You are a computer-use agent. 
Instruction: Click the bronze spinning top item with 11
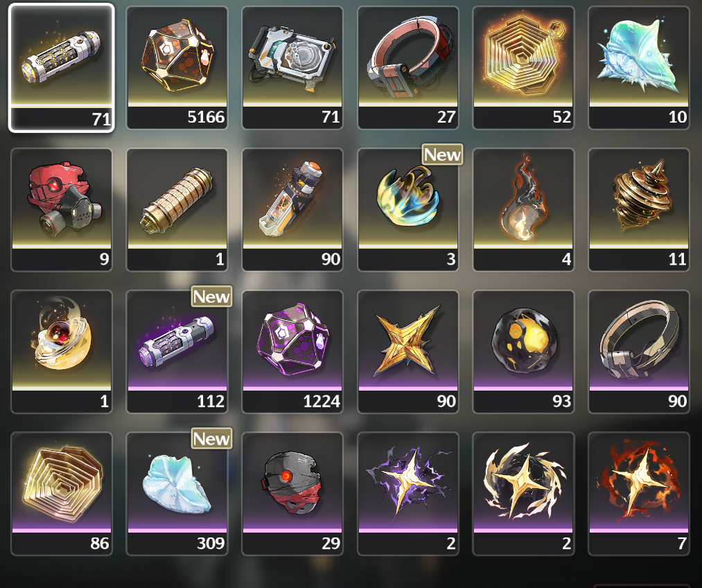pyautogui.click(x=639, y=210)
